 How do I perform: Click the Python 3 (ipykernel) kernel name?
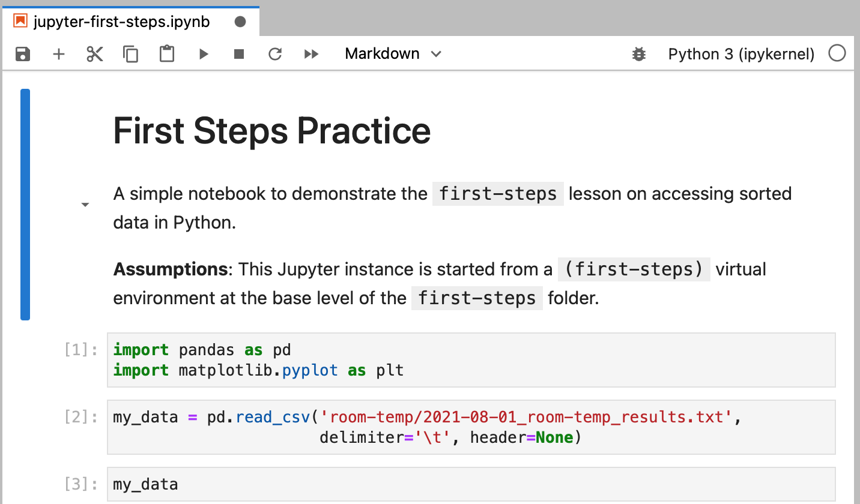coord(741,54)
